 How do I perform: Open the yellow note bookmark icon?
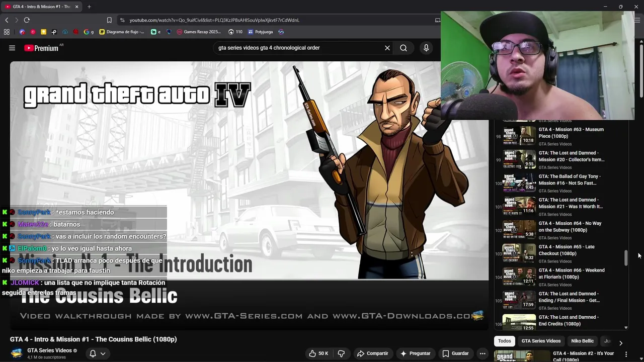[x=43, y=32]
